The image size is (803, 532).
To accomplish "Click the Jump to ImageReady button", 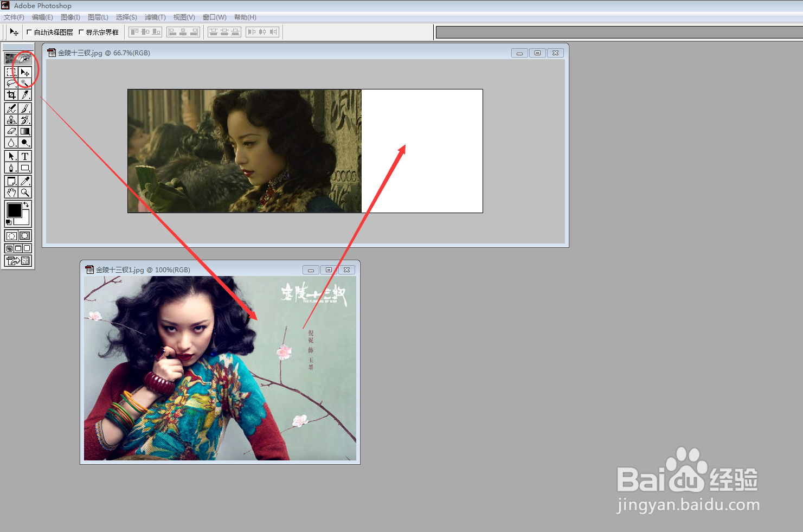I will 18,261.
